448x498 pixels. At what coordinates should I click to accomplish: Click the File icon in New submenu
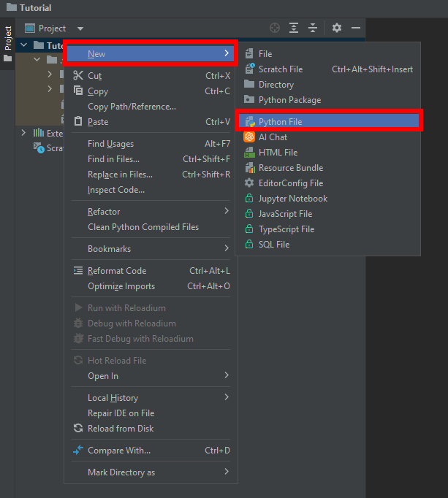(249, 54)
